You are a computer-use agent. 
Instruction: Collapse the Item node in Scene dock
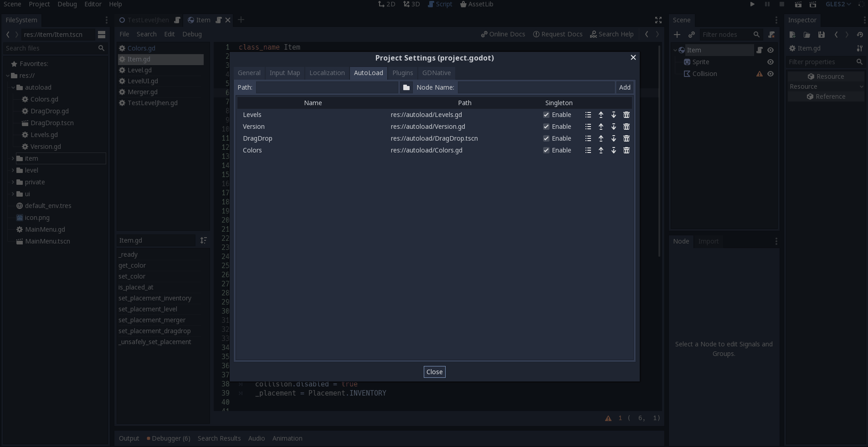pos(675,50)
